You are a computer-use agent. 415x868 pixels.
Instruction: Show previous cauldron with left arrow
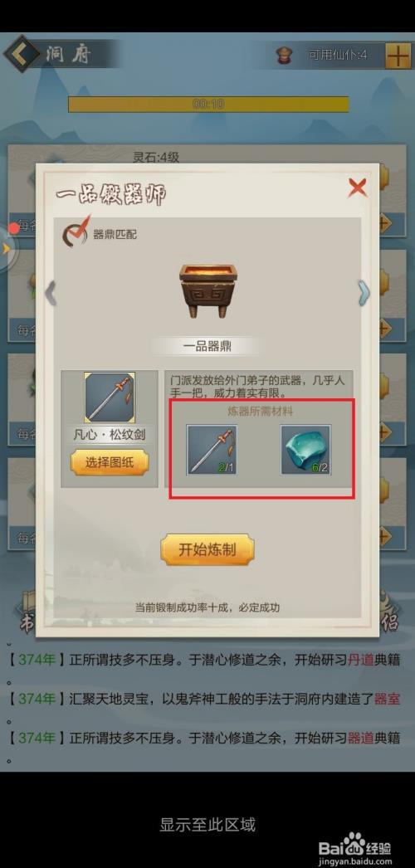[51, 292]
